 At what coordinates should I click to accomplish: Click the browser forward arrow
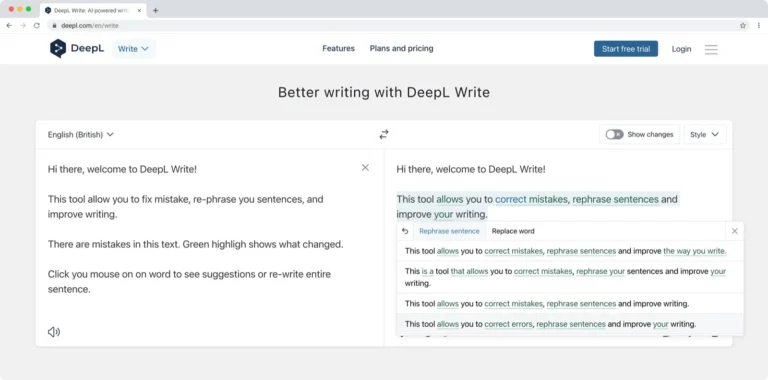click(x=23, y=25)
